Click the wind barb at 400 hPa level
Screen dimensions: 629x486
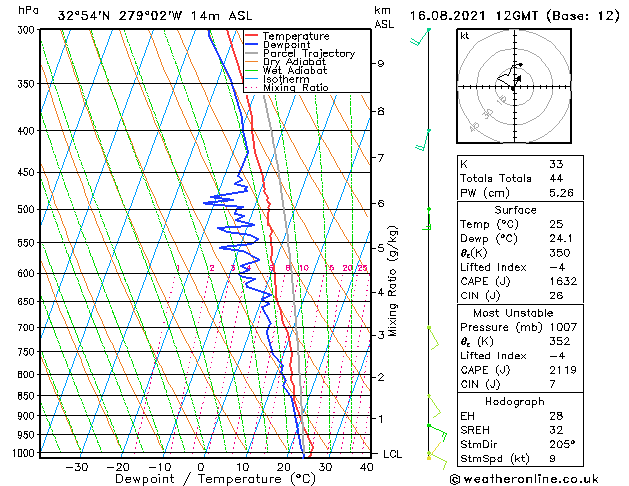point(423,140)
